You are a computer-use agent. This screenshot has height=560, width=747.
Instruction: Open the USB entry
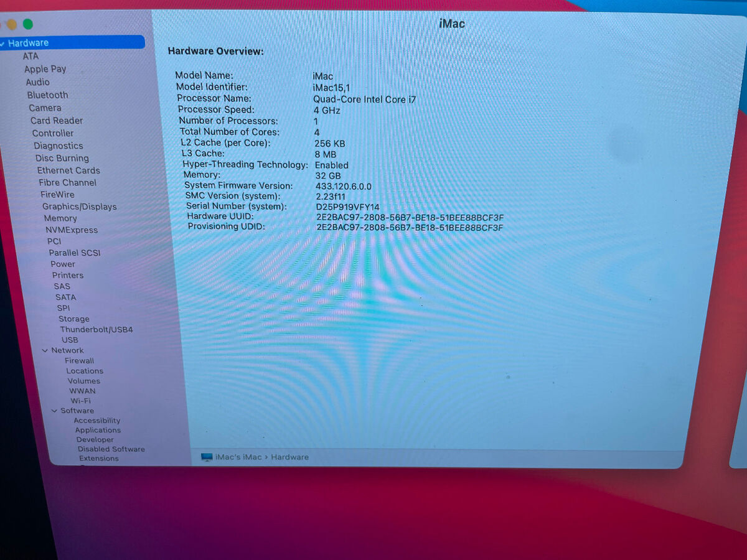click(70, 340)
